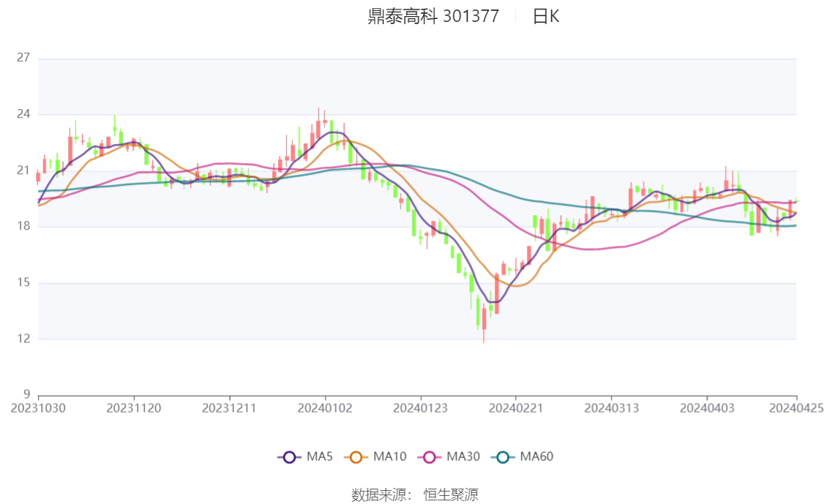Hide the MA5 series via its label
The width and height of the screenshot is (830, 504).
point(320,456)
